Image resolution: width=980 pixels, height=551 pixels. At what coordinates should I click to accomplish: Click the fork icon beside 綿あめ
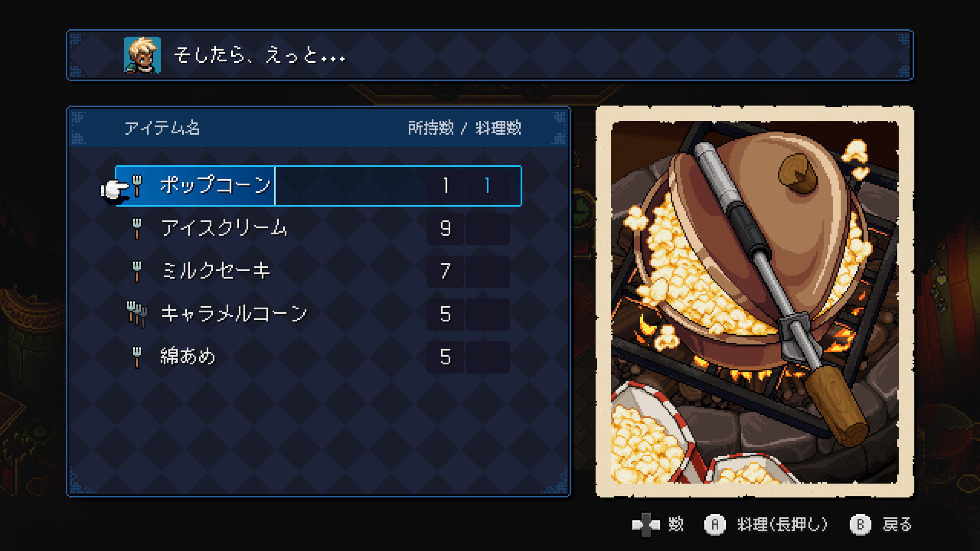[x=136, y=357]
